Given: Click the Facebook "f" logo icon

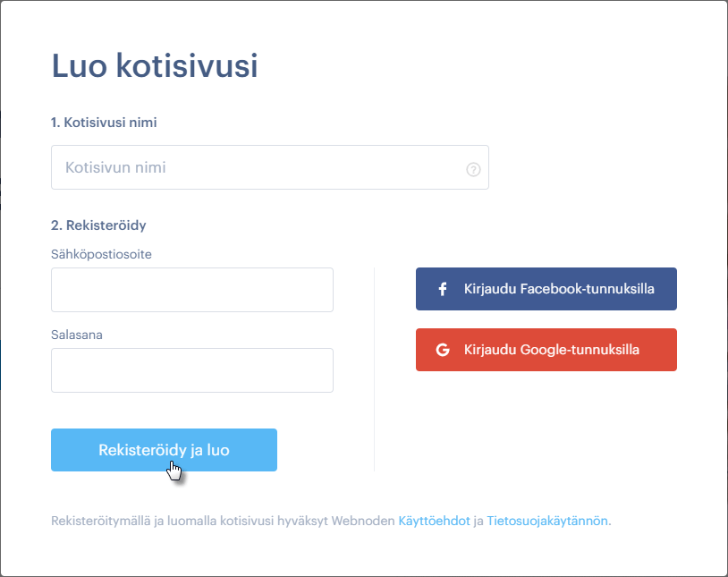Looking at the screenshot, I should 442,289.
